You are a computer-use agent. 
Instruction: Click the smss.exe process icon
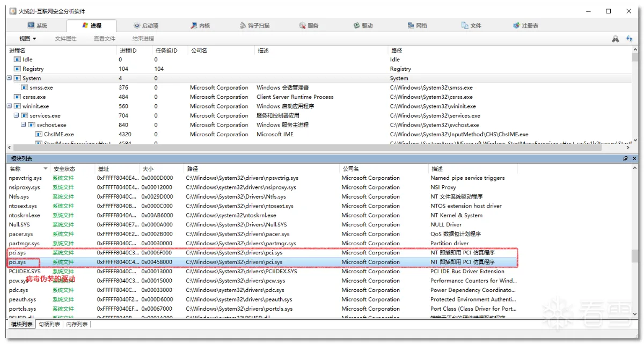click(x=24, y=87)
